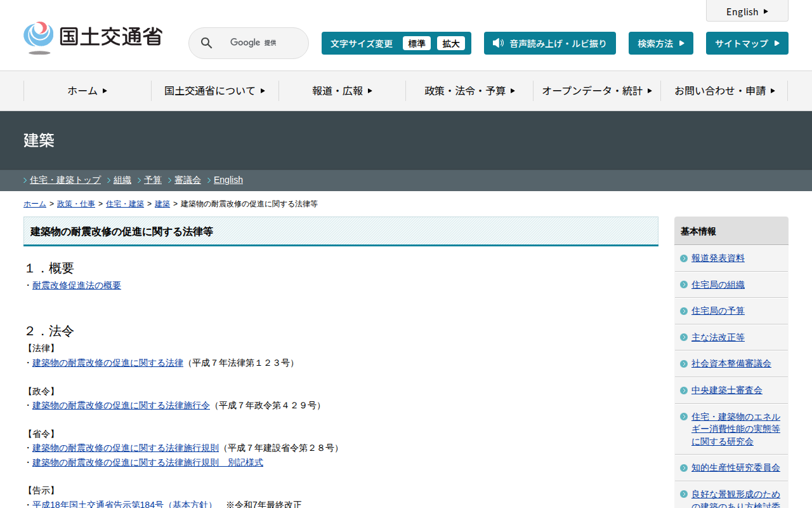Click the speaker icon for audio reading
This screenshot has width=812, height=508.
coord(498,43)
